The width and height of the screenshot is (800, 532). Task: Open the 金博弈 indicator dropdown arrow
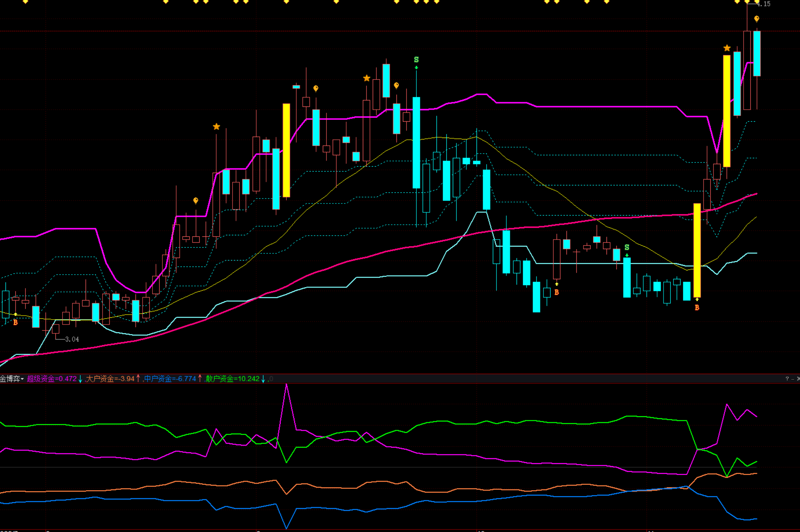point(22,379)
